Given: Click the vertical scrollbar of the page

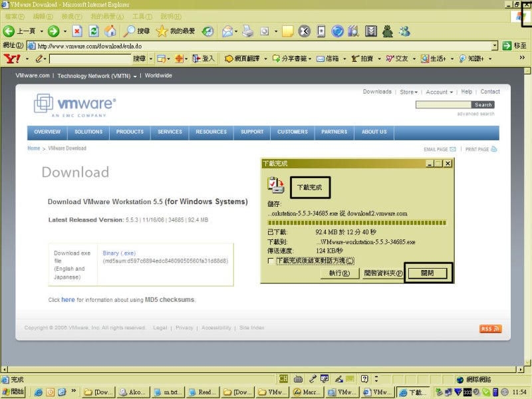Looking at the screenshot, I should coord(527,217).
